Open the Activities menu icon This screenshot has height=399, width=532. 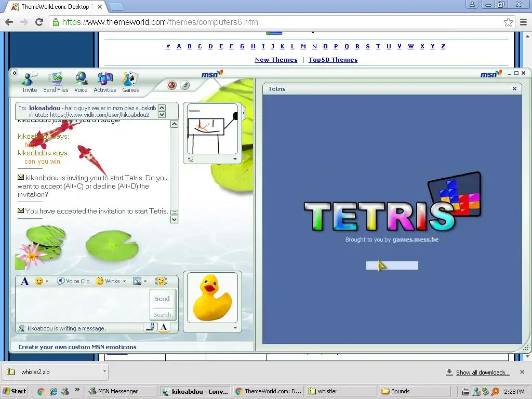click(105, 83)
